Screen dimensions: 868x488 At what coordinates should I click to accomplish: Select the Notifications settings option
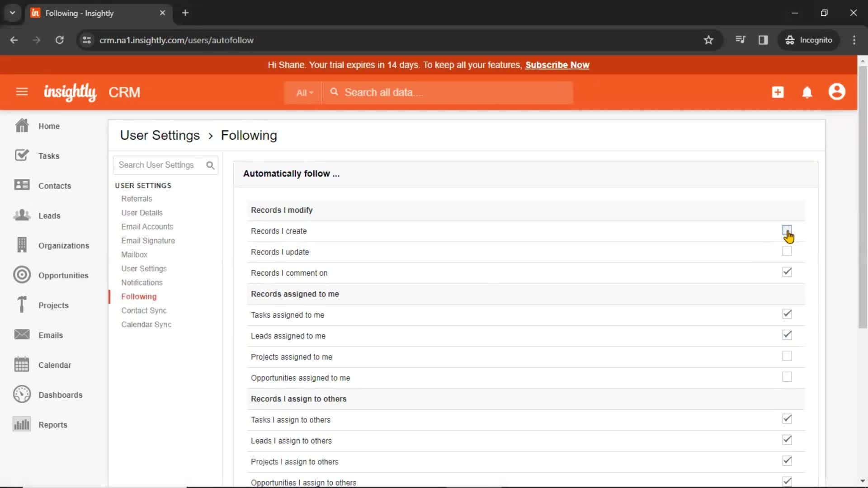click(x=142, y=282)
